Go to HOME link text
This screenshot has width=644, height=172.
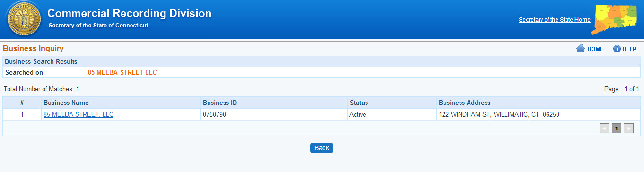tap(595, 49)
